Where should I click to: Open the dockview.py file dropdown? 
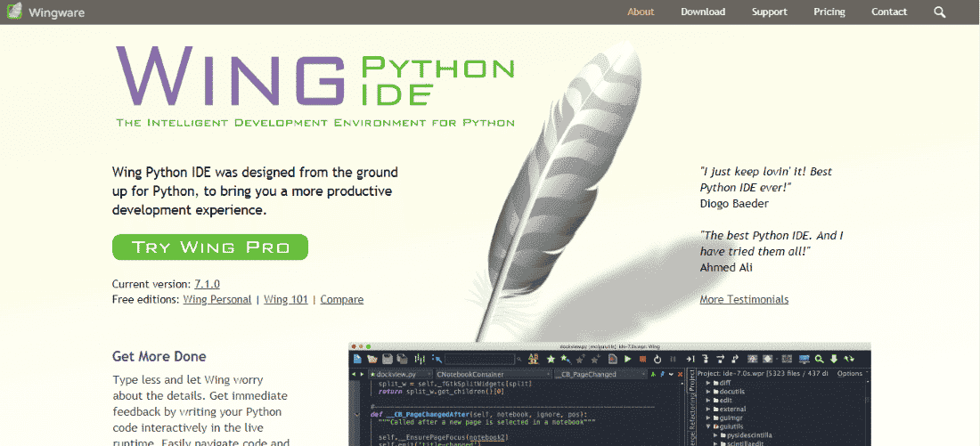(x=400, y=375)
